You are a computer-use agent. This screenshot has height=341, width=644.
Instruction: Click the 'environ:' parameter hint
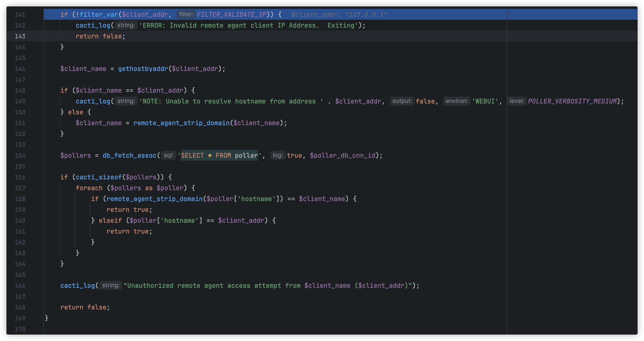(x=456, y=101)
